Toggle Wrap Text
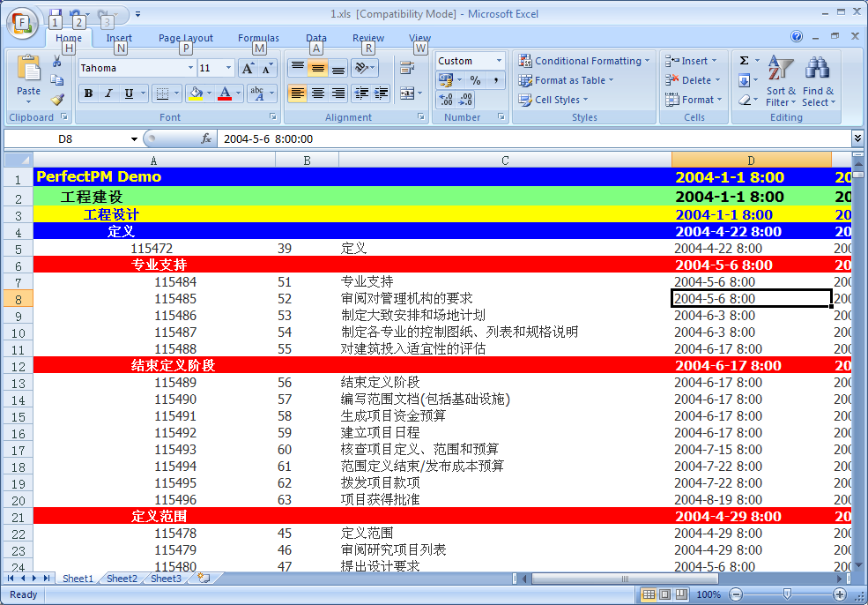 pyautogui.click(x=407, y=68)
